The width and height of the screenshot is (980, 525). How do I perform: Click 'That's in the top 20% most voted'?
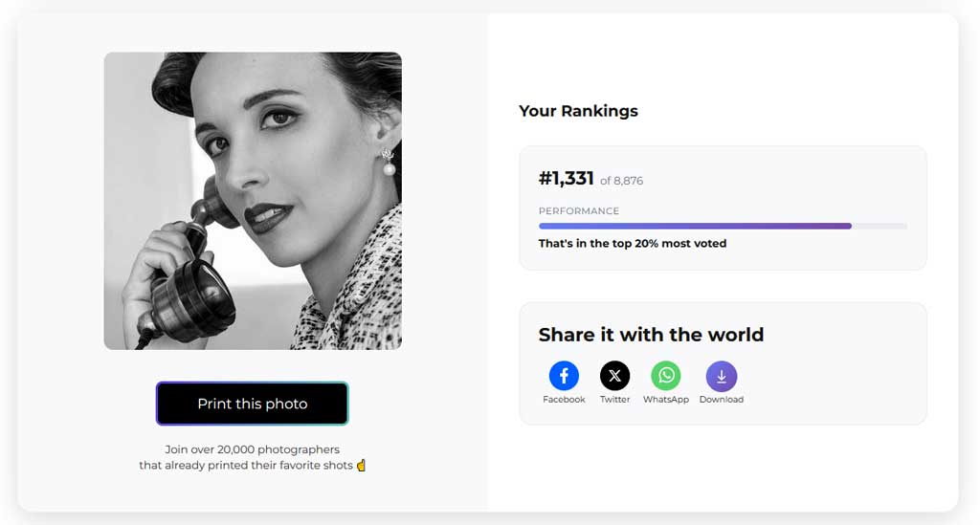click(x=632, y=244)
